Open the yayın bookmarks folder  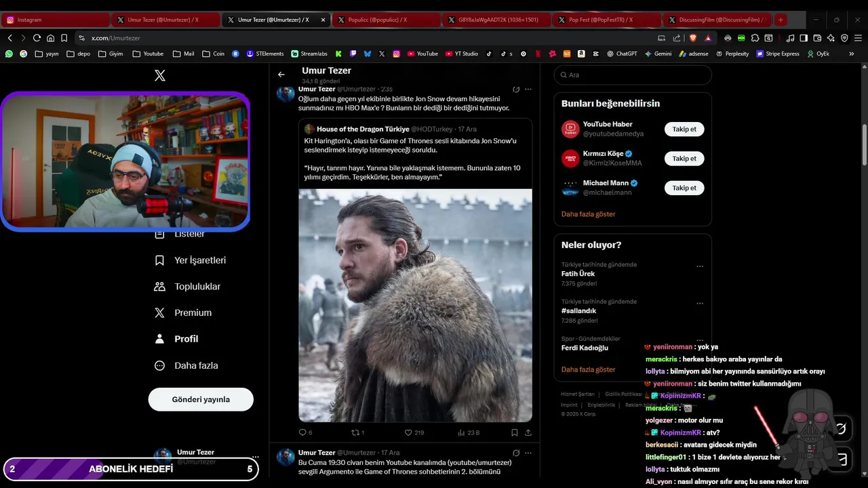click(x=47, y=54)
